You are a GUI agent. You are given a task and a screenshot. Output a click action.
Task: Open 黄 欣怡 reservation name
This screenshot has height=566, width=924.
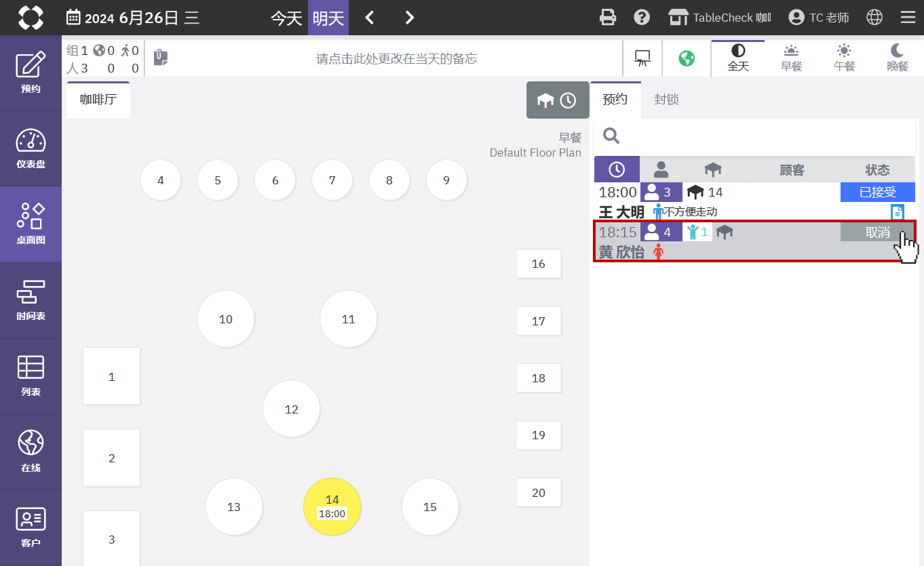[x=621, y=251]
